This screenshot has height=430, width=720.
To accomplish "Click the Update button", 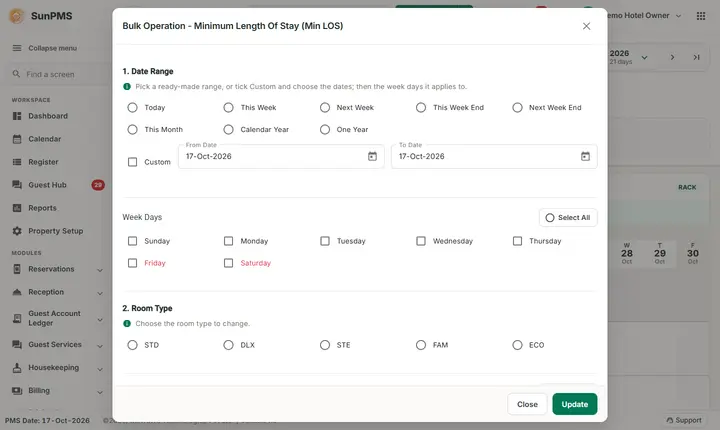I will [575, 404].
